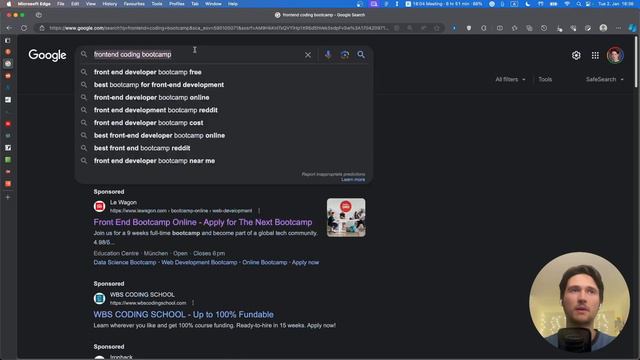
Task: Click the Le Wagon ad thumbnail image
Action: coord(346,218)
